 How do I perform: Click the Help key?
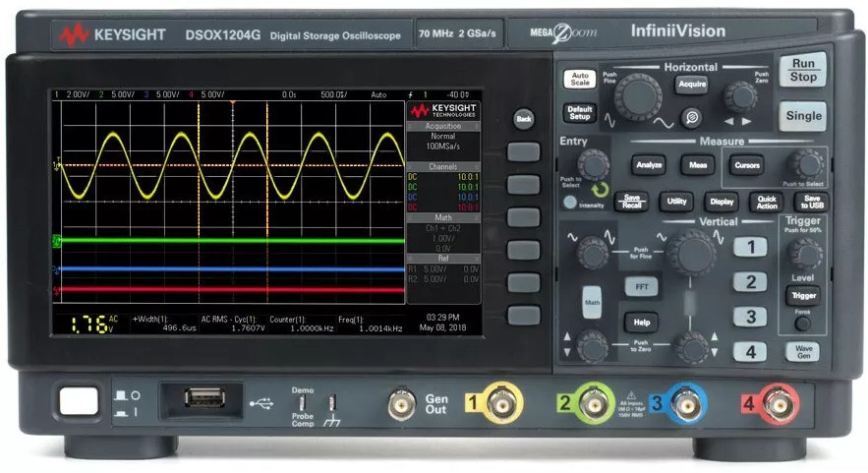point(642,323)
